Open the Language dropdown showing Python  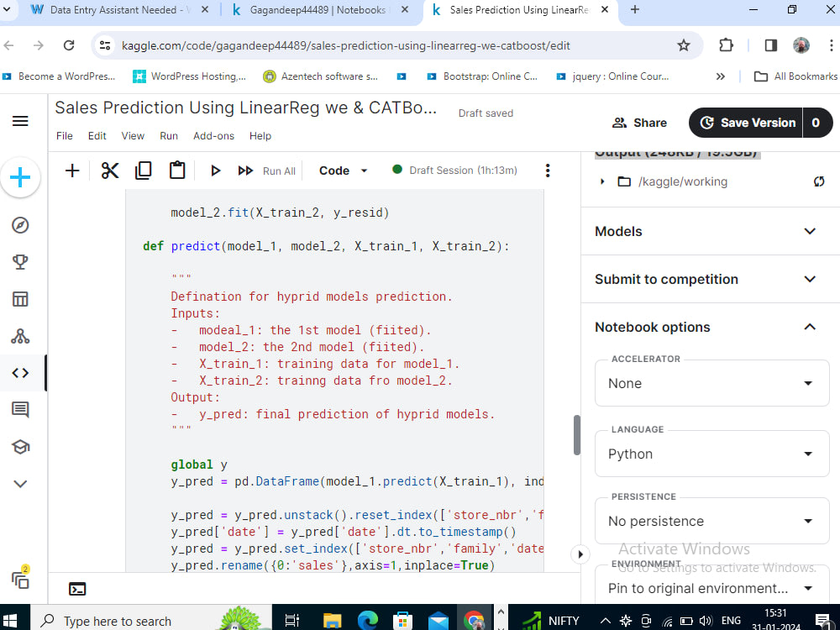[x=711, y=454]
